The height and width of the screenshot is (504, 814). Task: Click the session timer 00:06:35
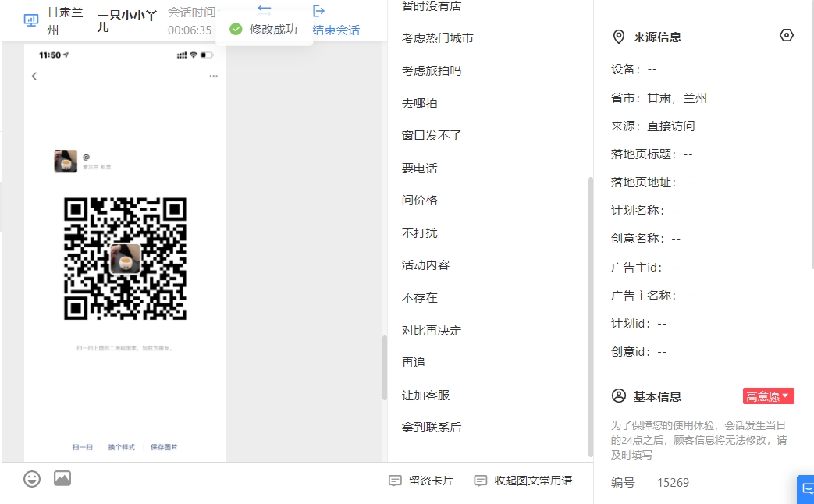190,30
